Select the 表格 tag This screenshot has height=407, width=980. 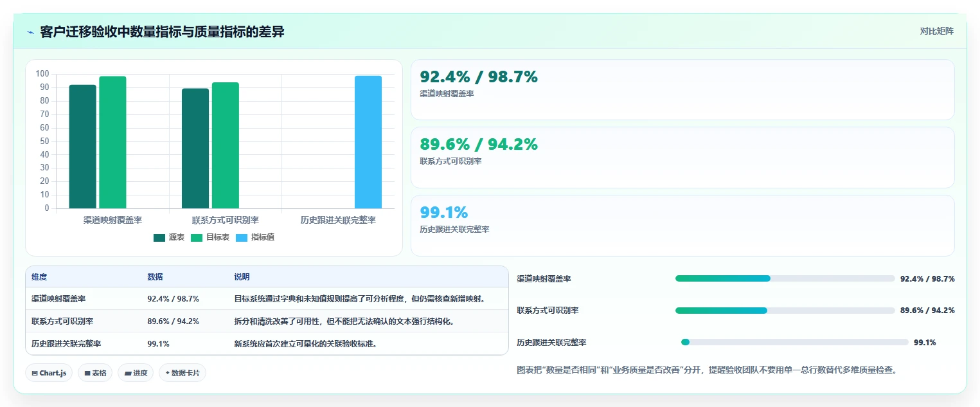(95, 373)
